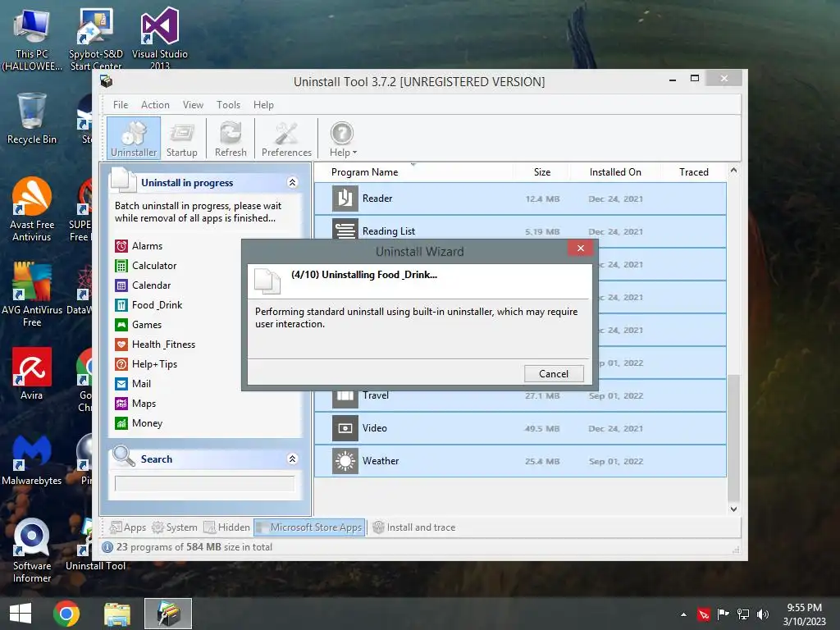The image size is (840, 630).
Task: Select the Reader program row icon
Action: coord(345,199)
